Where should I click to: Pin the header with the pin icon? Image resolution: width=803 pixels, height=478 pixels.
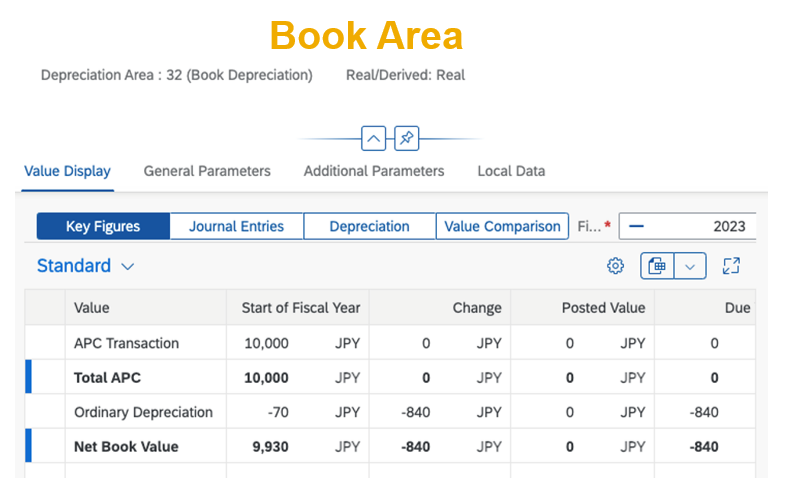coord(407,138)
